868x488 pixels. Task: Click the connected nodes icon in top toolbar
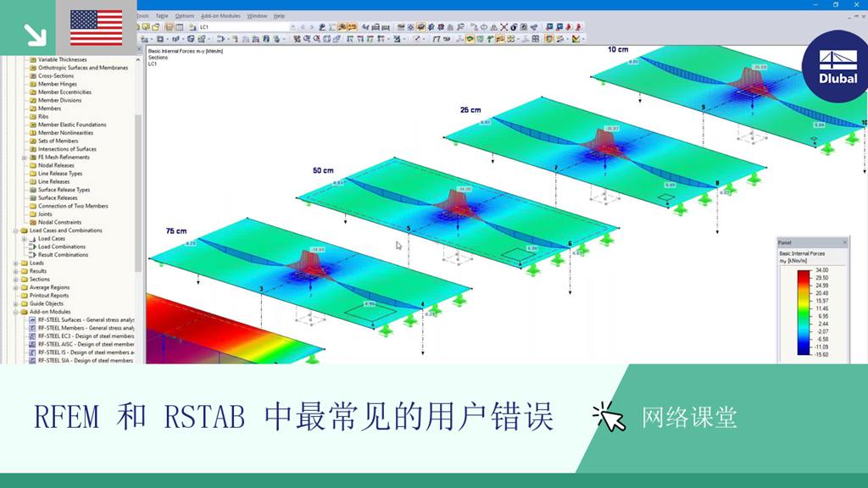pyautogui.click(x=473, y=26)
